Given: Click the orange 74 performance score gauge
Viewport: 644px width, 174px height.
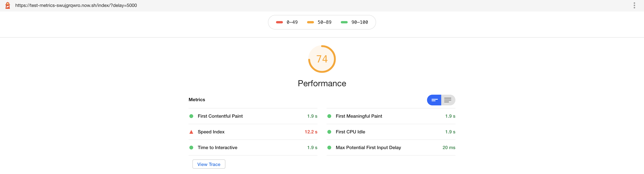Looking at the screenshot, I should pos(322,59).
